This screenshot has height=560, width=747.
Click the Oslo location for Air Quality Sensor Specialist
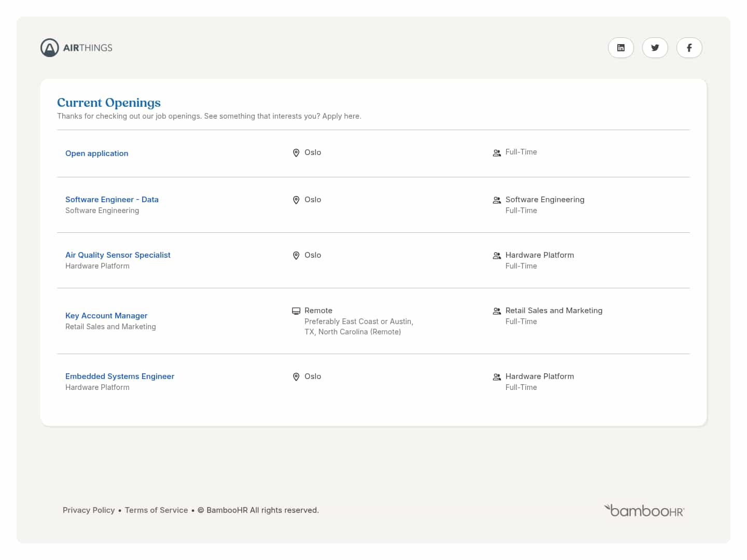pyautogui.click(x=313, y=255)
